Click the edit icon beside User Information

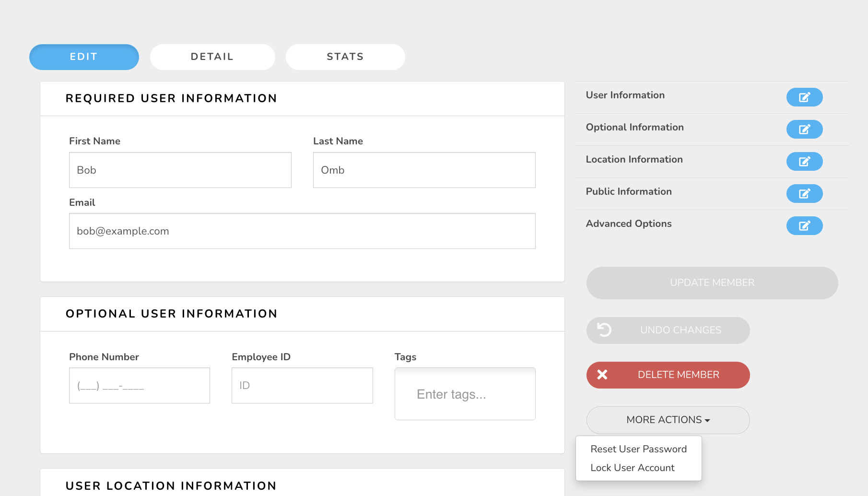(804, 97)
